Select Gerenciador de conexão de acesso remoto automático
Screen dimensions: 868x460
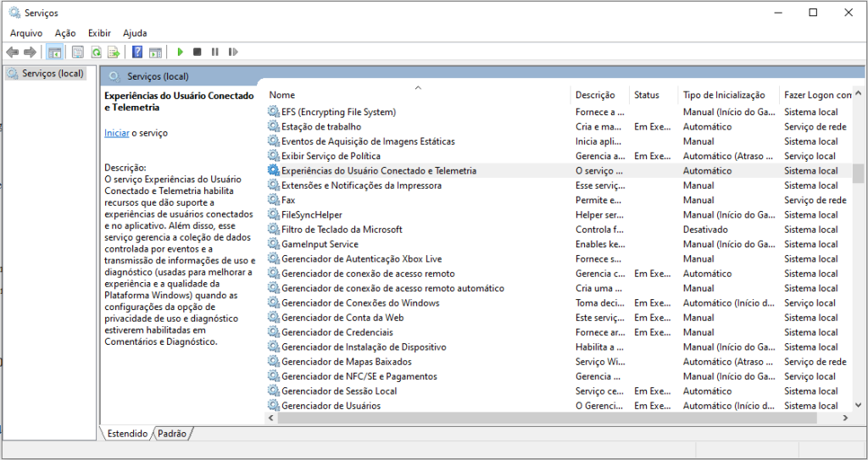coord(392,288)
